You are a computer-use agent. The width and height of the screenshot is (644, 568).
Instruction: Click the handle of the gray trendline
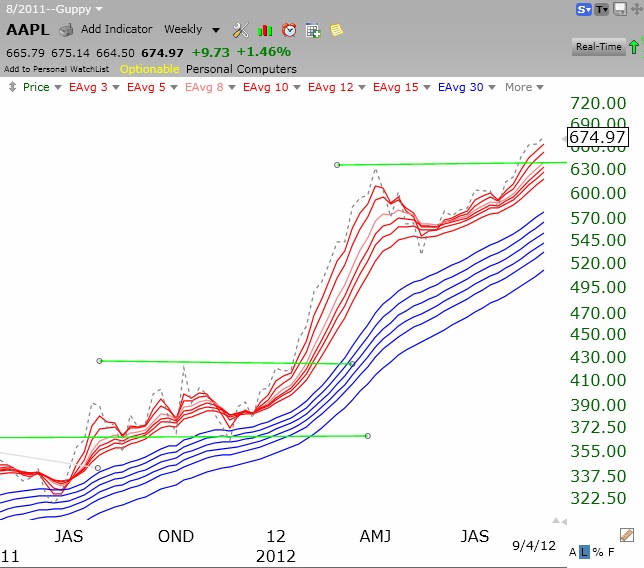(x=98, y=468)
